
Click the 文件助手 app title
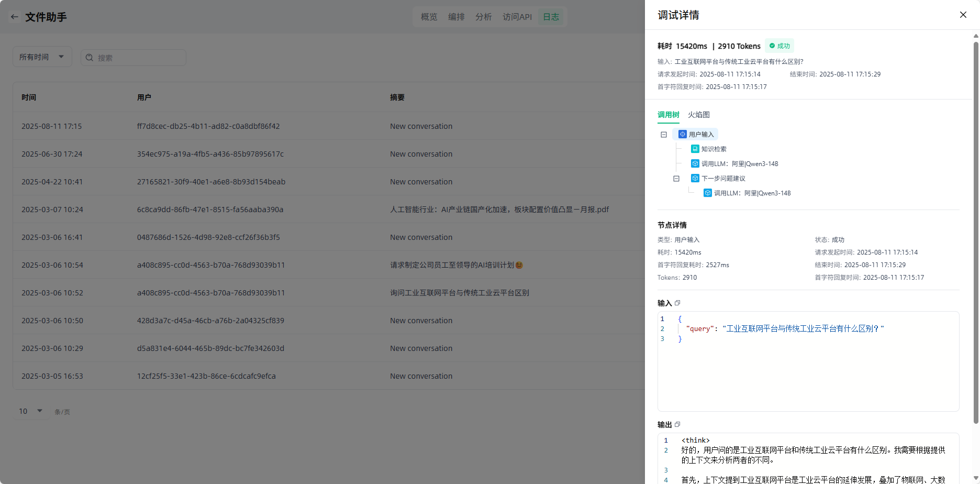46,17
